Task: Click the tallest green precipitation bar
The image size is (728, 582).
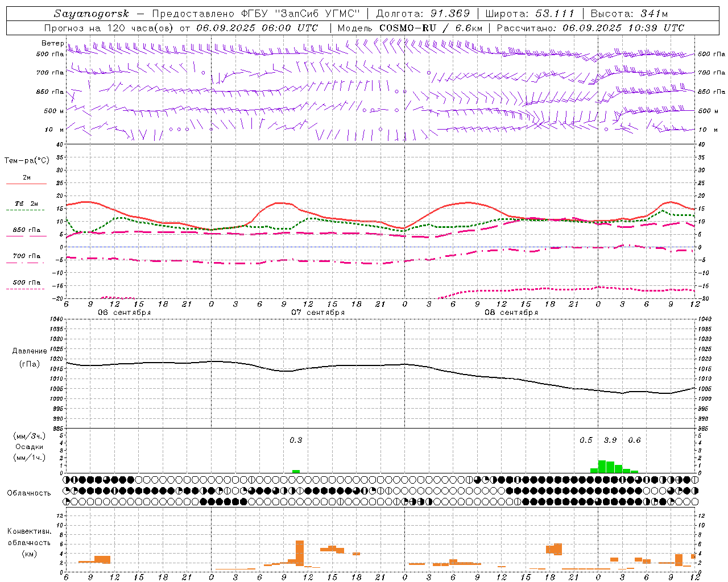Action: pos(602,467)
